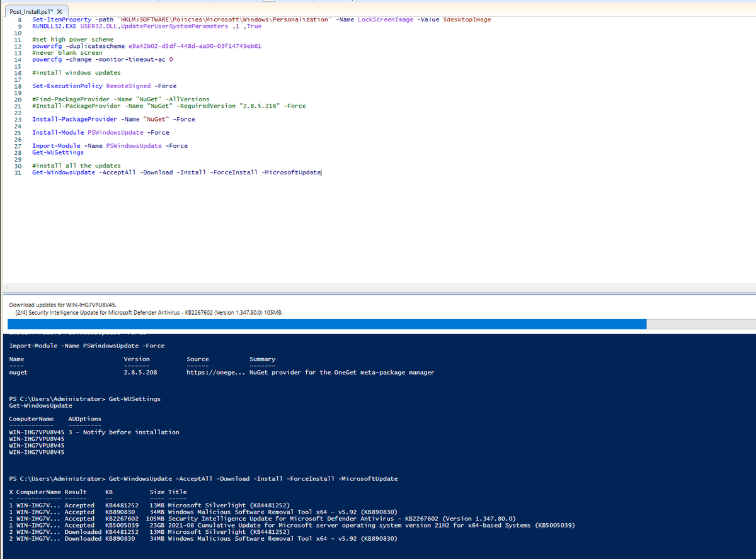Click the console prompt running Get-WindowsUpdate -AcceptAll
Image resolution: width=756 pixels, height=559 pixels.
pyautogui.click(x=203, y=478)
